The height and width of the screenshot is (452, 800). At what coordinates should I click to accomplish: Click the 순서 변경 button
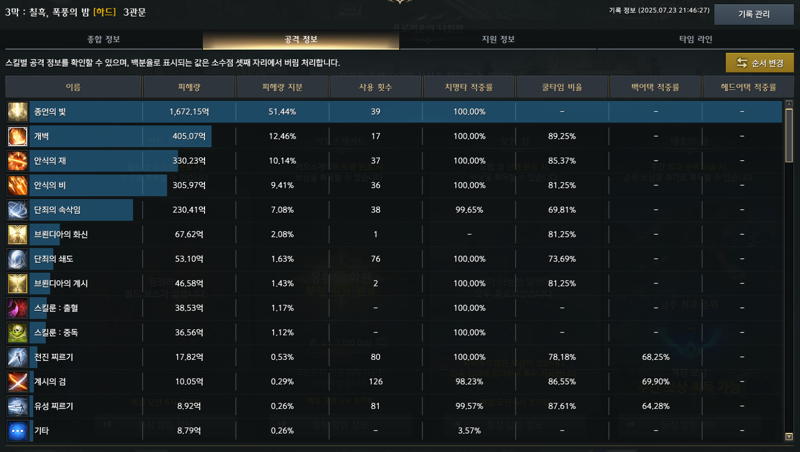pyautogui.click(x=760, y=63)
